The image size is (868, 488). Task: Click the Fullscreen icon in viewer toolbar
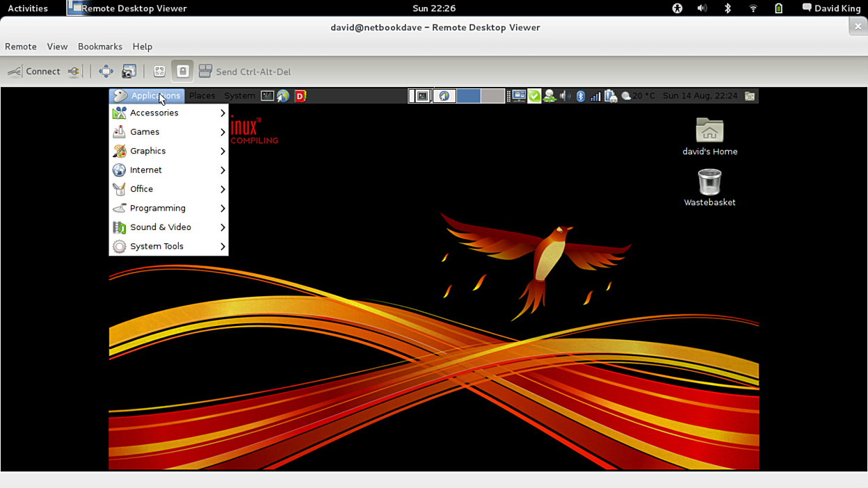pos(106,72)
